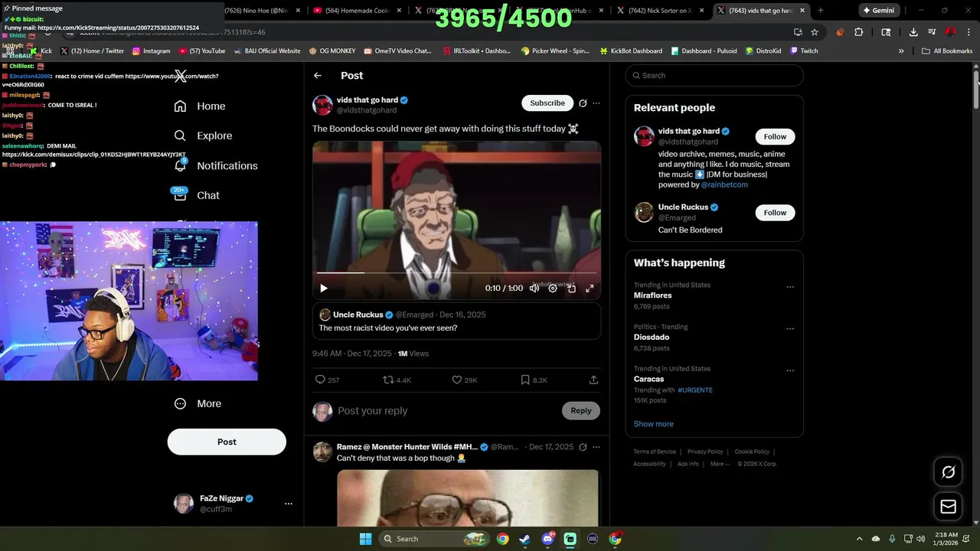Open Chat in X sidebar

tap(197, 195)
